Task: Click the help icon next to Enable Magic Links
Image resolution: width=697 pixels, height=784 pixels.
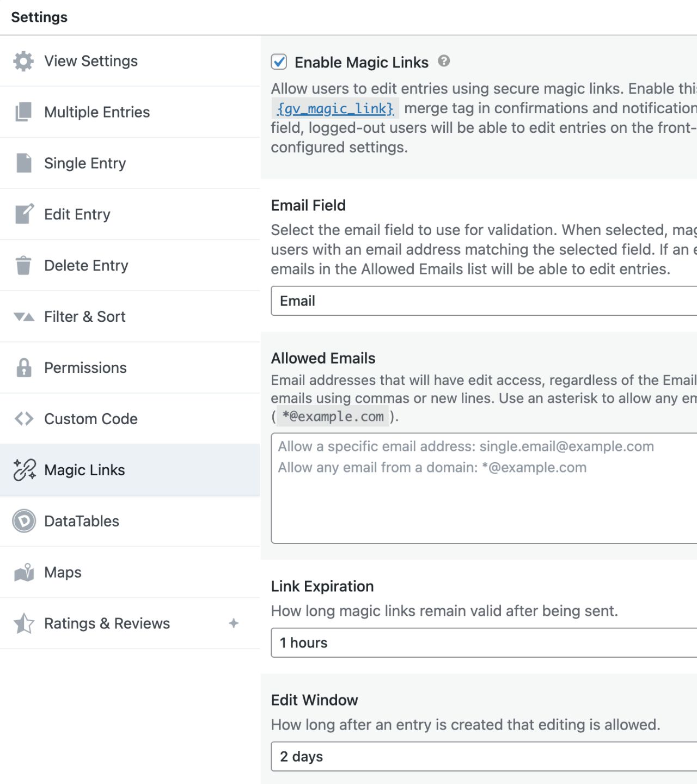Action: click(x=444, y=61)
